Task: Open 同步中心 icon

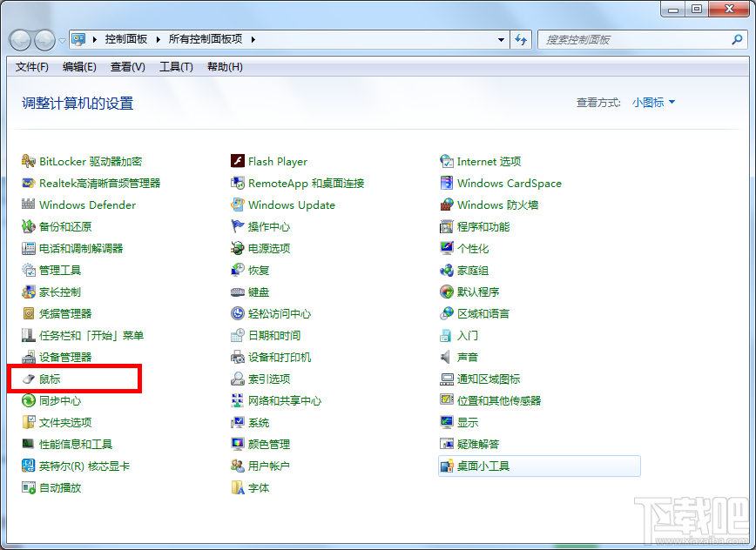Action: tap(29, 400)
